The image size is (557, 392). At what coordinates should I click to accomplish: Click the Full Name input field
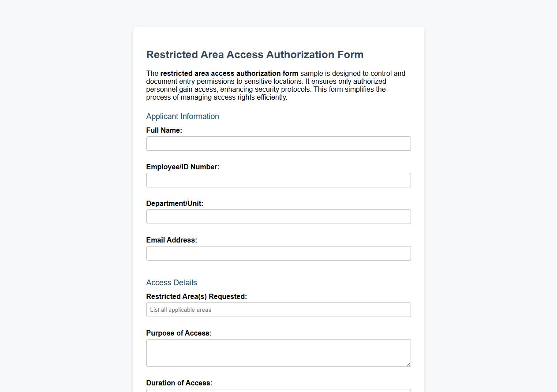[278, 143]
